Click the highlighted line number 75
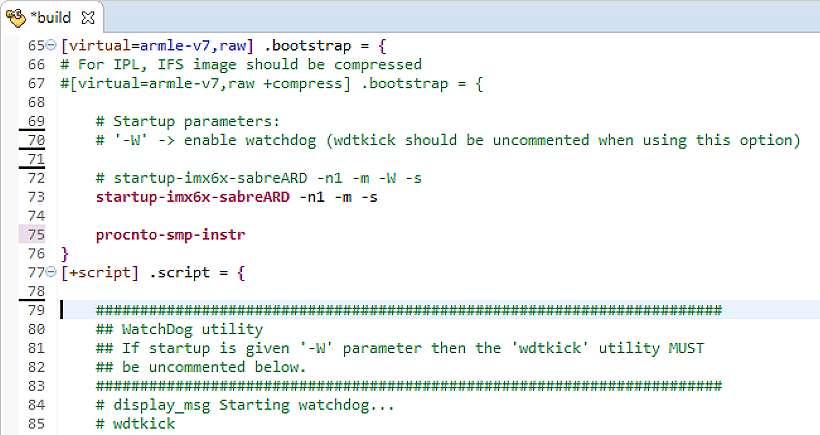Screen dimensions: 820x435 pos(35,235)
